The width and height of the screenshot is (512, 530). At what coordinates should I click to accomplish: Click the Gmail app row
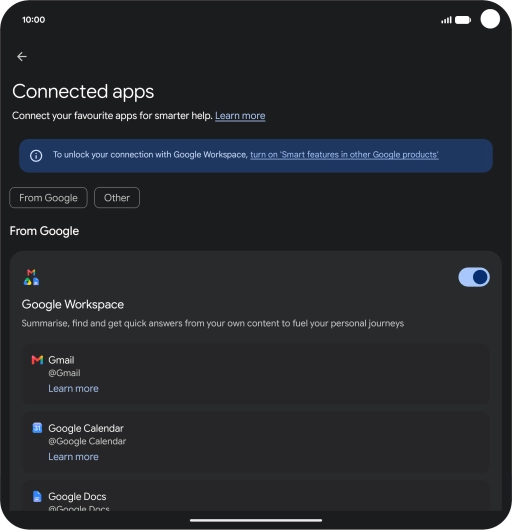tap(256, 374)
